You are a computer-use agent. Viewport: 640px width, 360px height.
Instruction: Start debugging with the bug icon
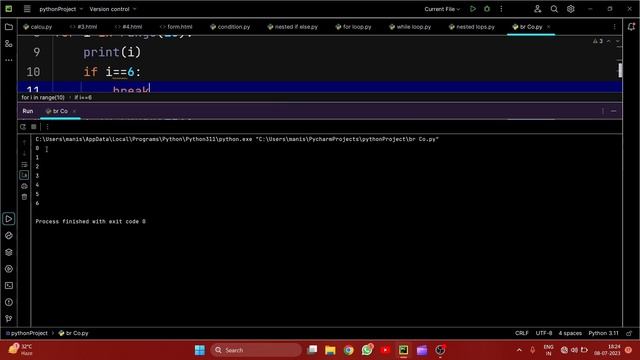tap(487, 9)
